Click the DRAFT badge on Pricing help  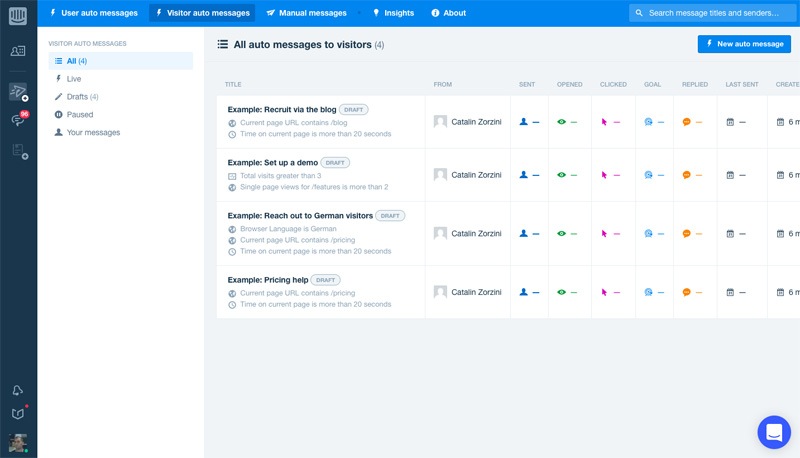point(326,280)
